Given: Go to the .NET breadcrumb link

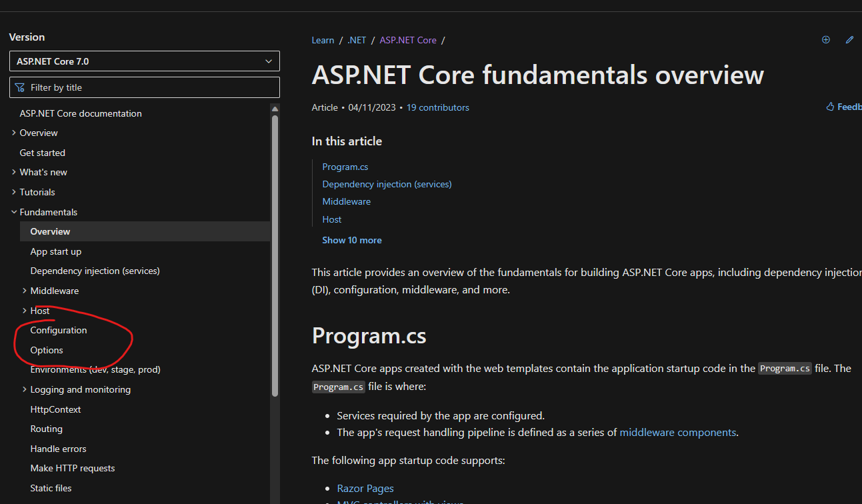Looking at the screenshot, I should pyautogui.click(x=357, y=40).
